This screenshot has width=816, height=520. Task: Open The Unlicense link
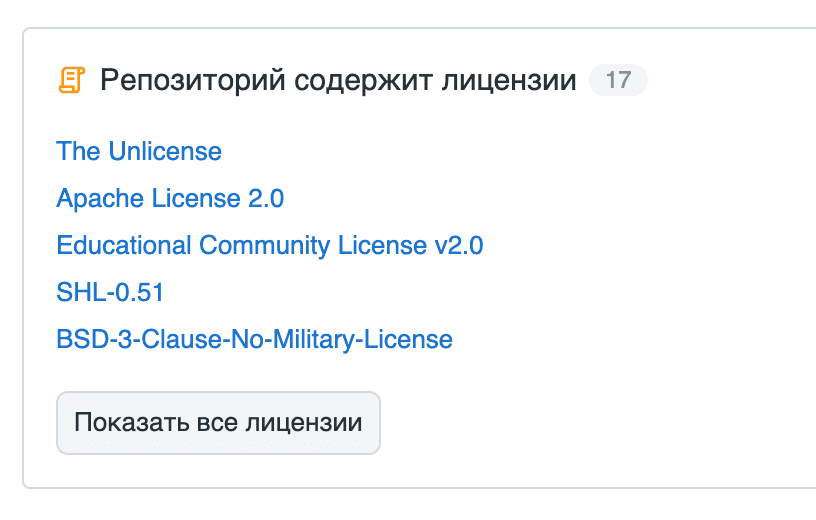pos(139,151)
